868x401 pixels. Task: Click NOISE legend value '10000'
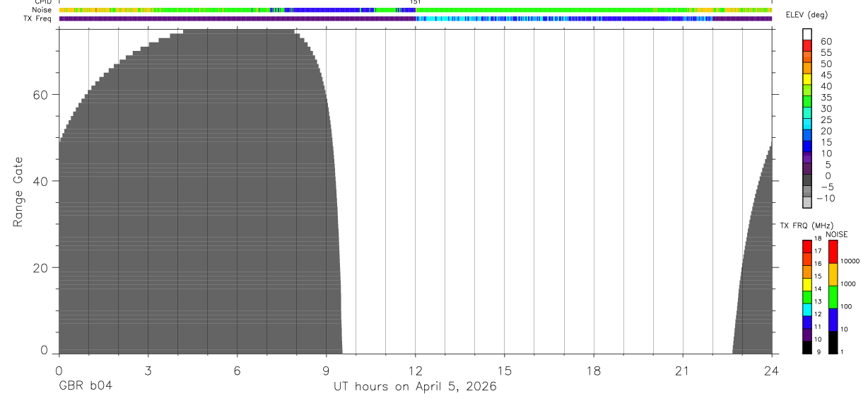pos(850,262)
